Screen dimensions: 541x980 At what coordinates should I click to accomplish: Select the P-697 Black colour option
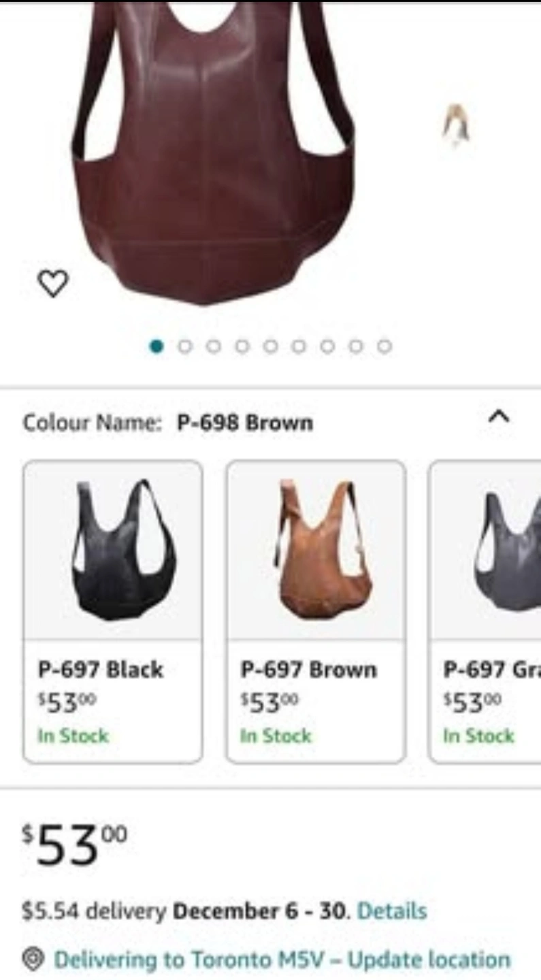point(113,612)
